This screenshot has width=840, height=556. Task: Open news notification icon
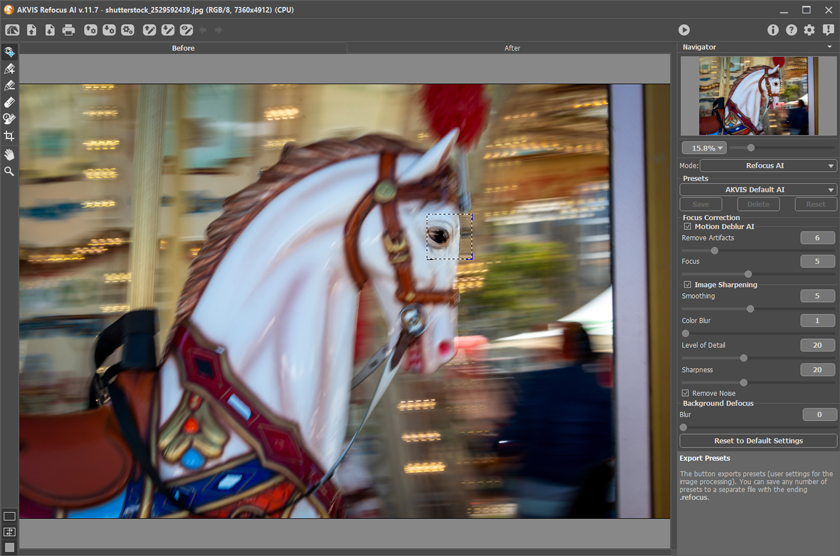828,30
